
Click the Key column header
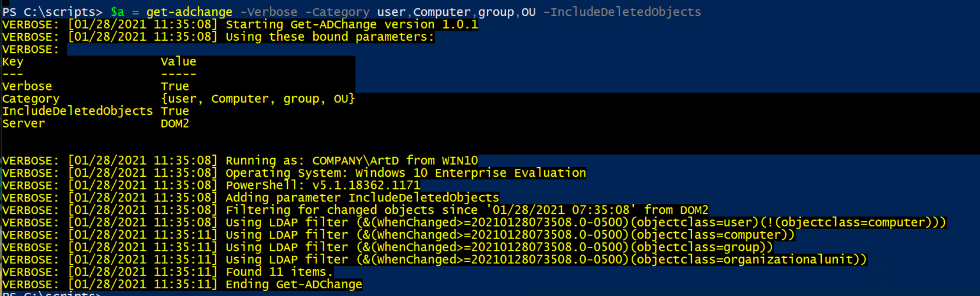[13, 62]
